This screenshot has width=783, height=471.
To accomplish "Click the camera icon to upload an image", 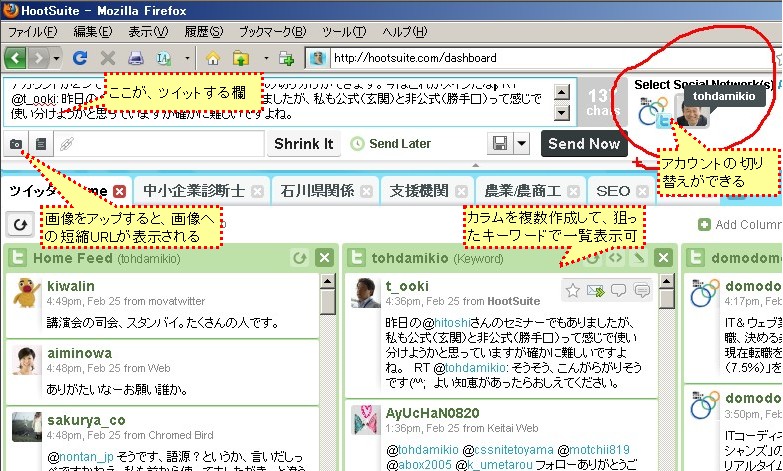I will 15,144.
